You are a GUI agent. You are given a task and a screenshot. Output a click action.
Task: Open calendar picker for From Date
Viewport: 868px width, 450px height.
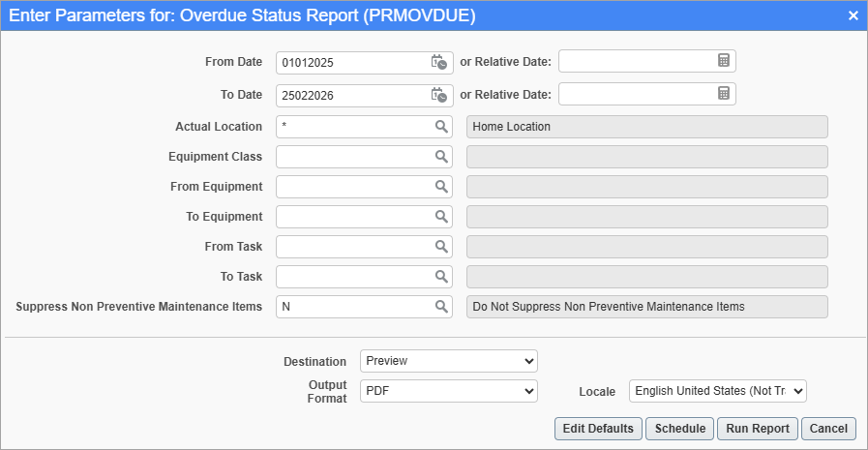click(x=439, y=62)
